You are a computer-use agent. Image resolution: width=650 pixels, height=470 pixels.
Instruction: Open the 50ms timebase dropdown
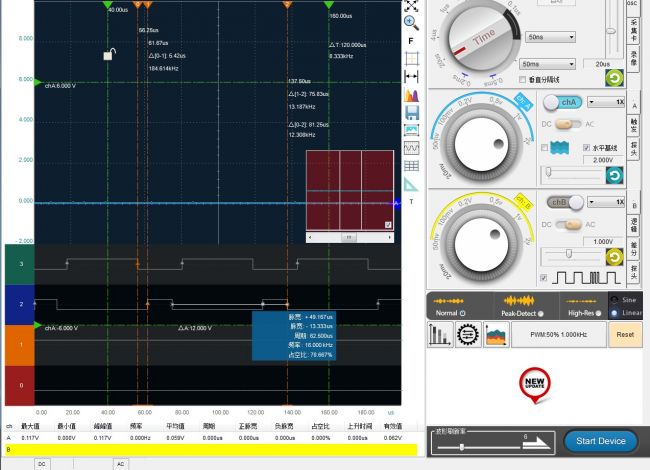(x=547, y=64)
